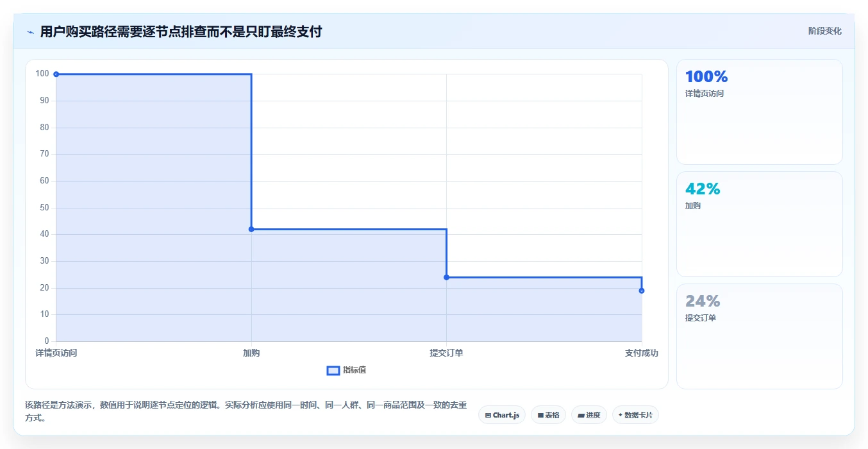Open the 100% 详情页访问 card
Image resolution: width=868 pixels, height=449 pixels.
(x=759, y=112)
